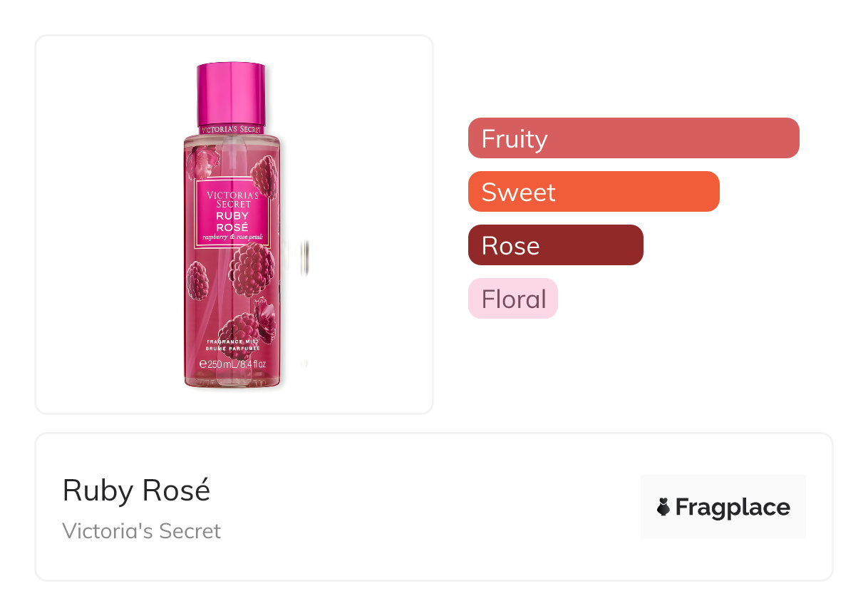Click the 250 mL/8.4 fl oz text on the bottle
The height and width of the screenshot is (616, 868).
click(232, 364)
